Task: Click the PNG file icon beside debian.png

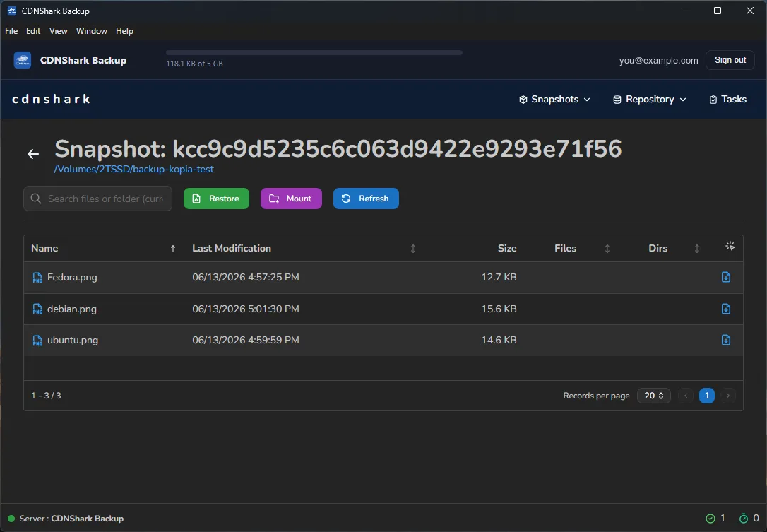Action: click(37, 309)
